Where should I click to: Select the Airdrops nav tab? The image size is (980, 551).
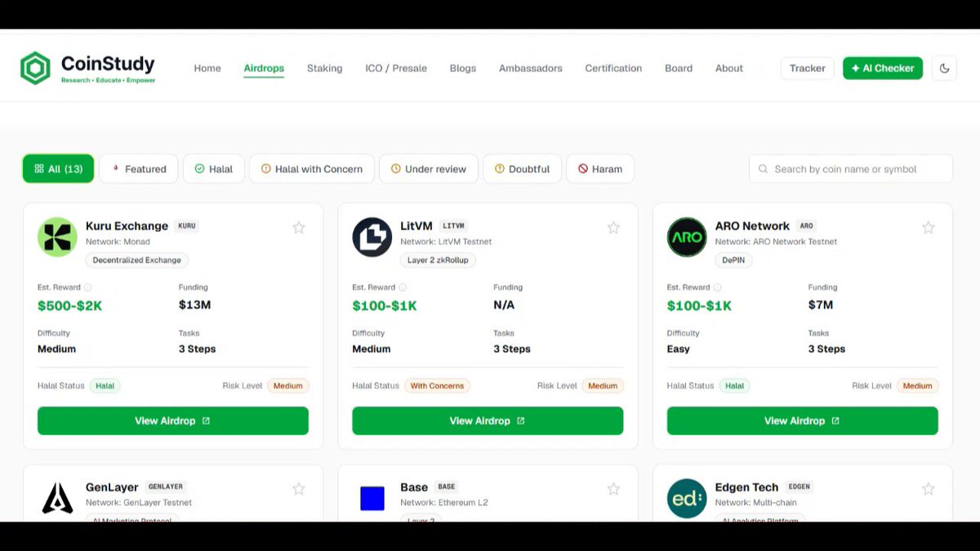coord(264,69)
